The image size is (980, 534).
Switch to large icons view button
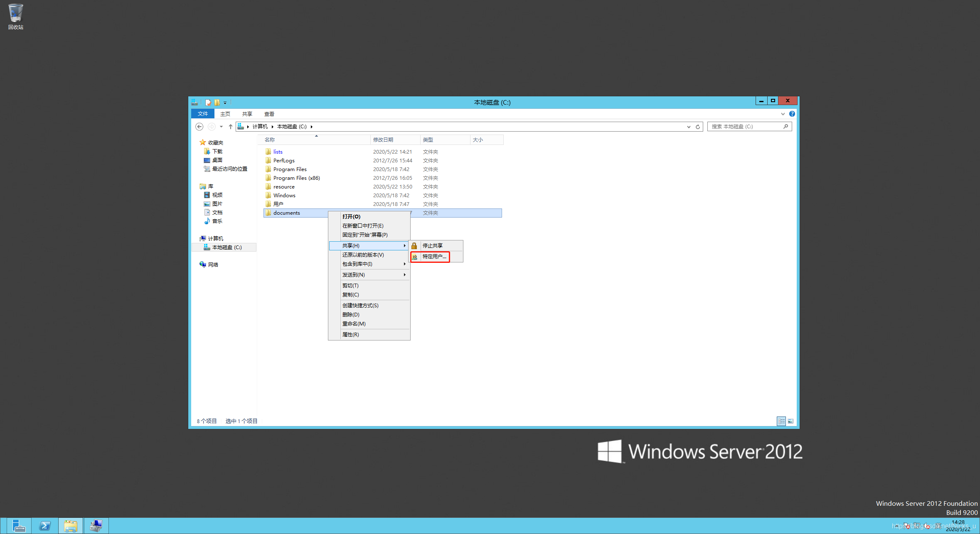[x=790, y=421]
